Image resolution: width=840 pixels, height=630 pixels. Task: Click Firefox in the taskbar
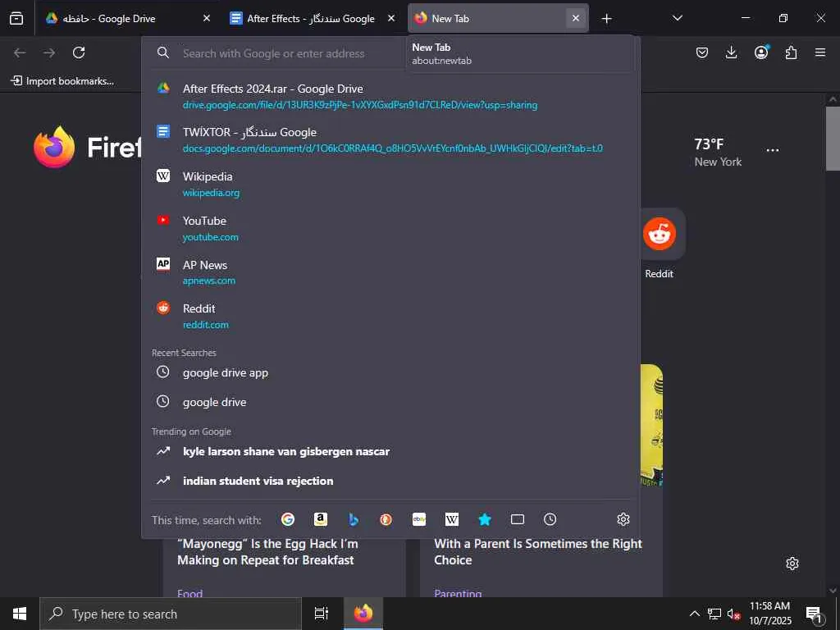[363, 614]
